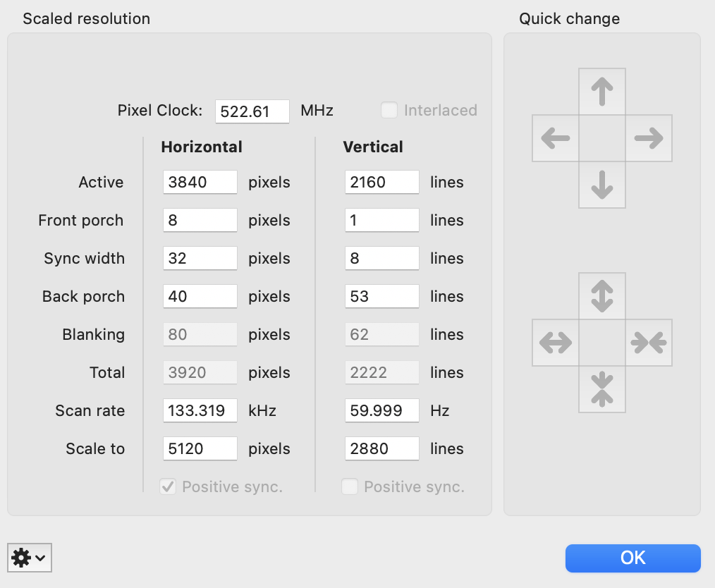Click the move up arrow in Quick change

click(x=601, y=92)
